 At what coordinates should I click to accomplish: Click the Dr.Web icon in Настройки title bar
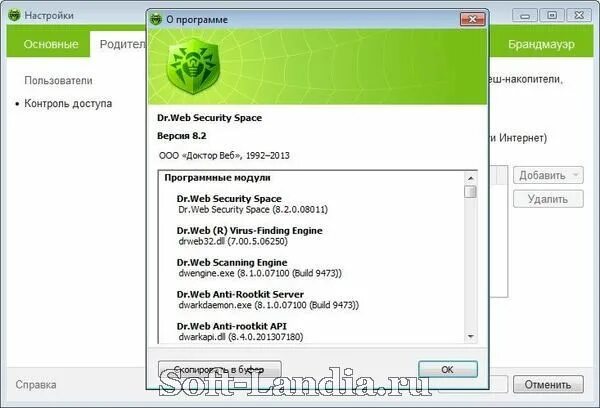coord(14,15)
